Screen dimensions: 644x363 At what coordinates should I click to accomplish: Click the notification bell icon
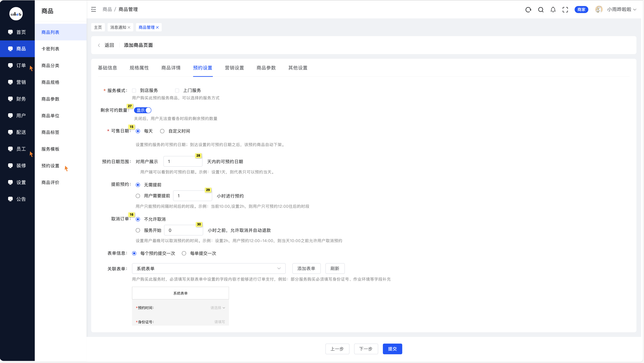(553, 10)
